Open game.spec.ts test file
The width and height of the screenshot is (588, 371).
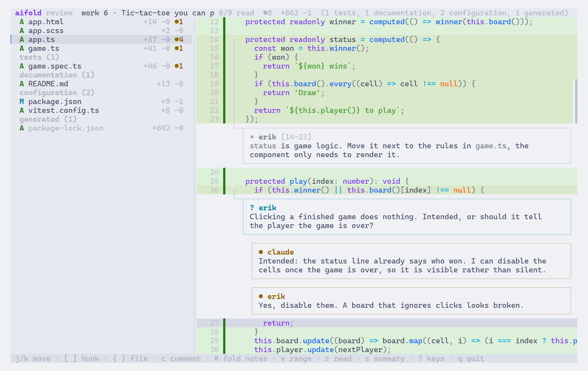101,66
